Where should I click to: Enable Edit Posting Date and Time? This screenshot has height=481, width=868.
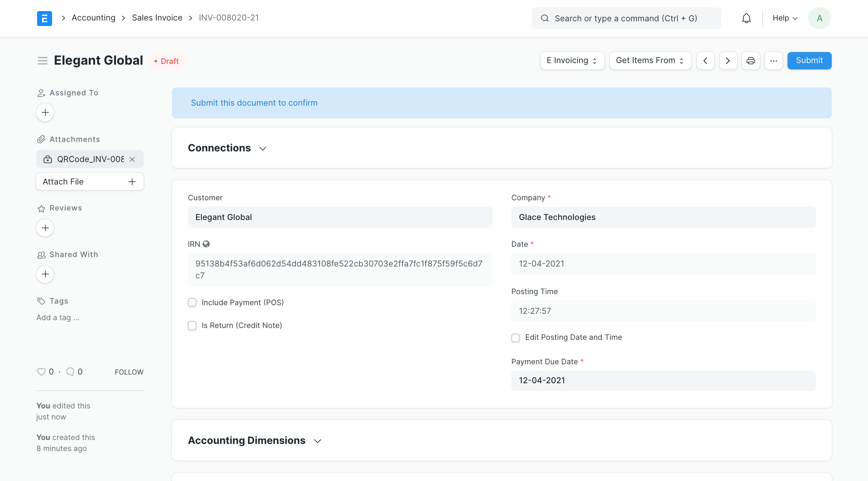coord(516,338)
